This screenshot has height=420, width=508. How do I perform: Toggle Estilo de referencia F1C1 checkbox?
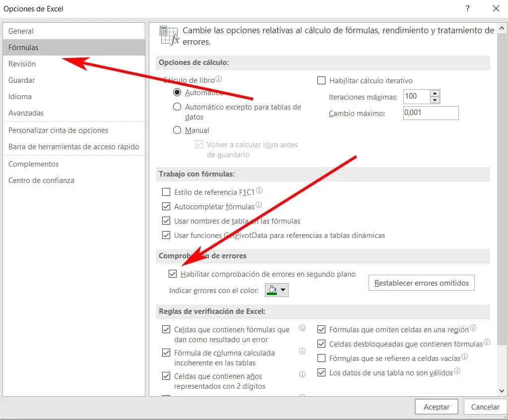[166, 192]
